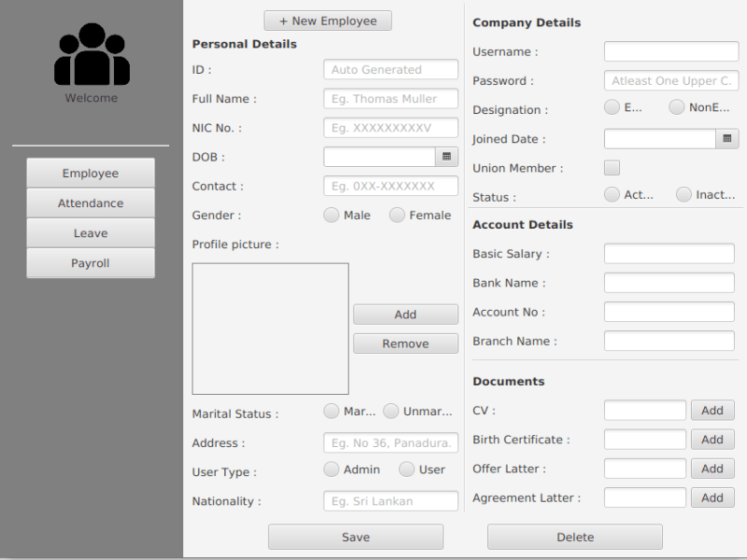Viewport: 747px width, 560px height.
Task: Open the DOB calendar picker icon
Action: pyautogui.click(x=447, y=157)
